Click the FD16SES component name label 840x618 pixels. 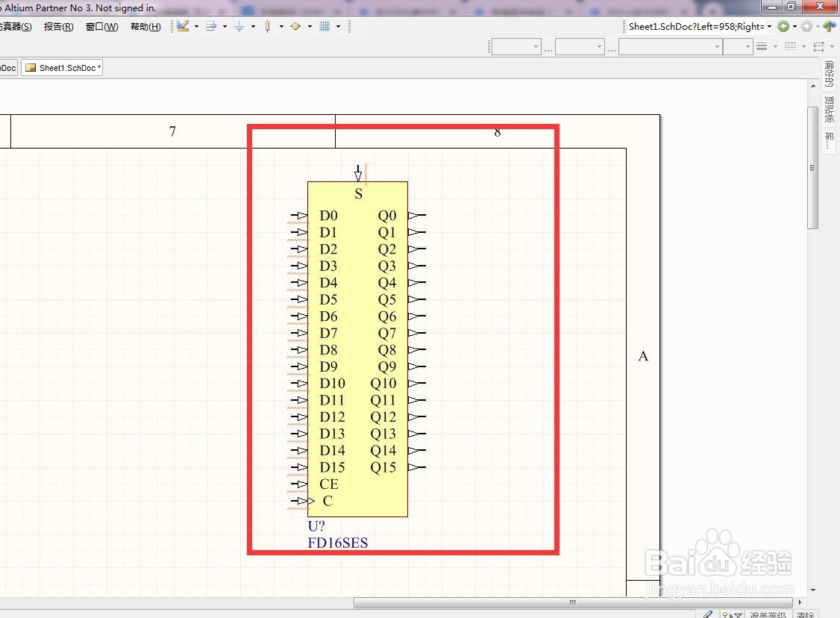tap(337, 543)
